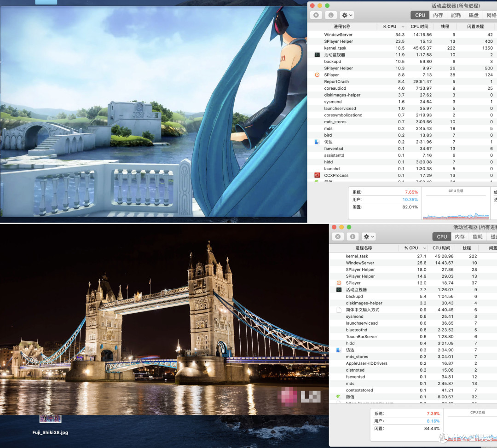The width and height of the screenshot is (497, 448).
Task: Click CCXProcess red icon in upper list
Action: [x=317, y=175]
